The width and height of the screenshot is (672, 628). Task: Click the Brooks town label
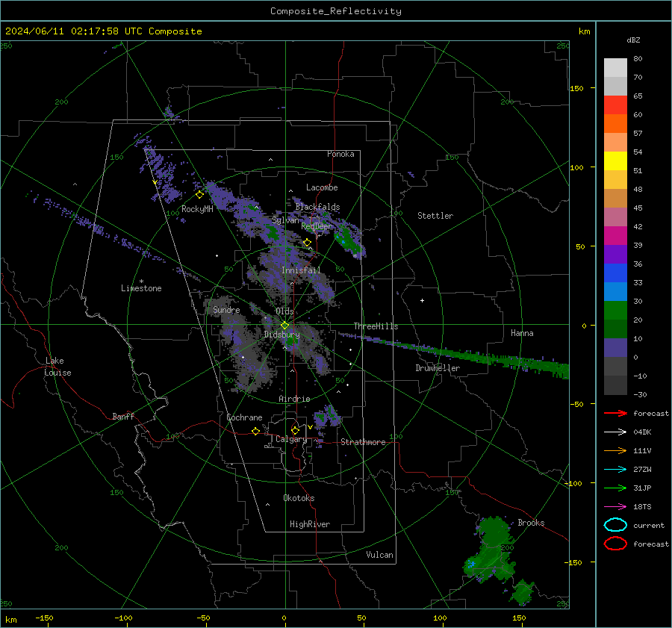point(531,522)
